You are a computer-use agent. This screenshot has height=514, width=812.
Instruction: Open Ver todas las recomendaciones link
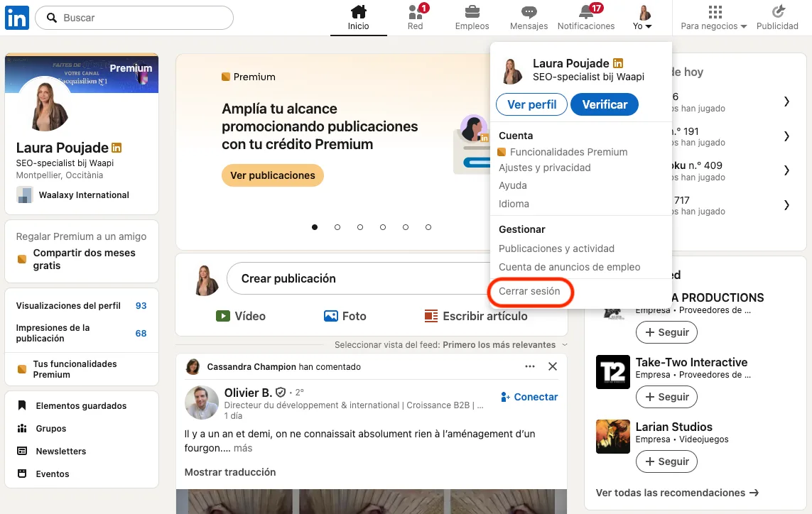click(677, 493)
